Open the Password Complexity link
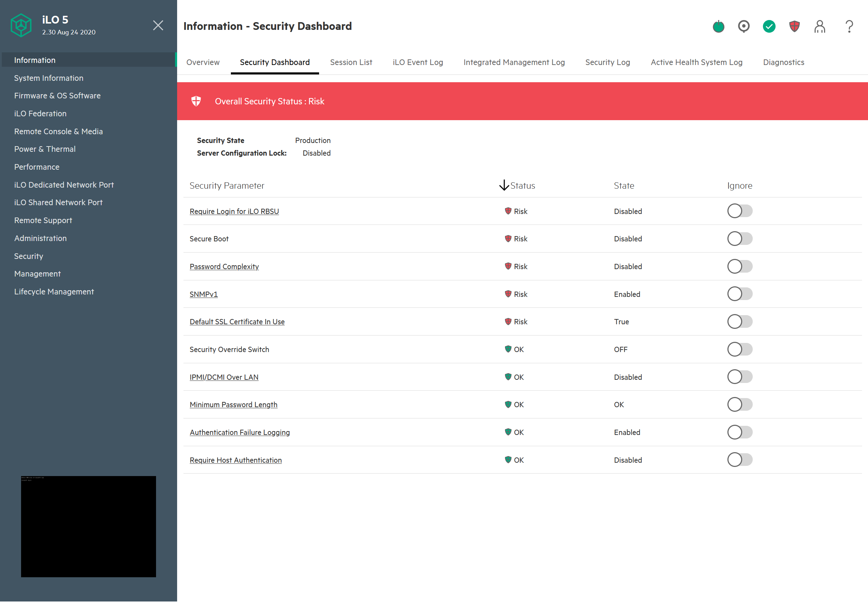The height and width of the screenshot is (605, 868). tap(224, 267)
